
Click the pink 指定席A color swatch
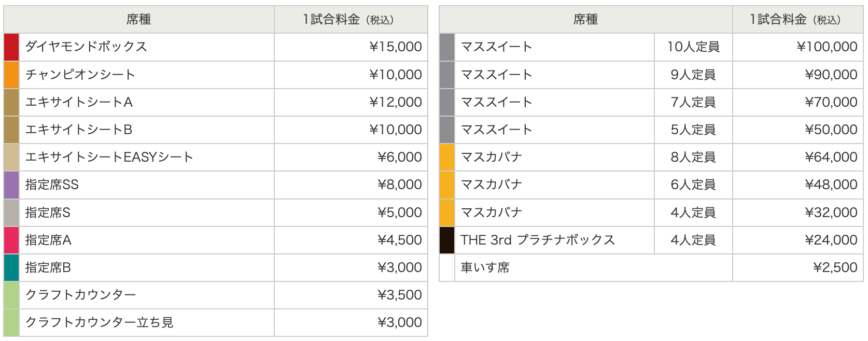11,240
